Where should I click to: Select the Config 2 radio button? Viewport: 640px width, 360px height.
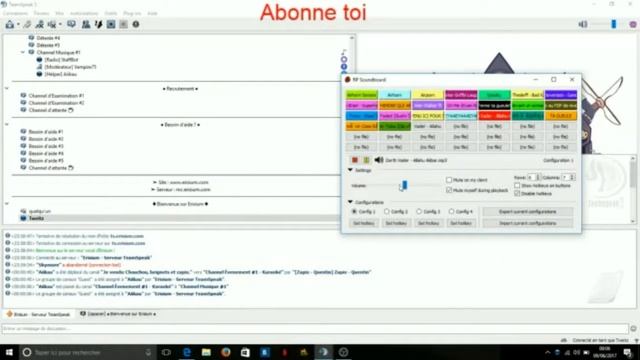point(387,212)
